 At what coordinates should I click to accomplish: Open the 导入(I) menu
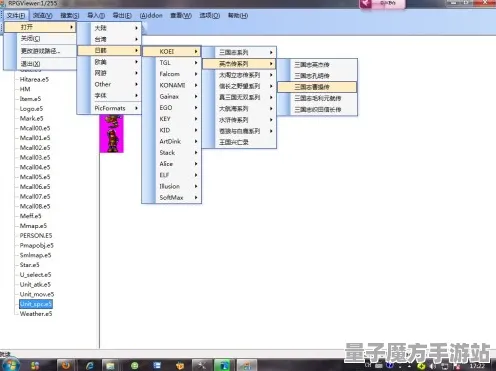tap(96, 16)
